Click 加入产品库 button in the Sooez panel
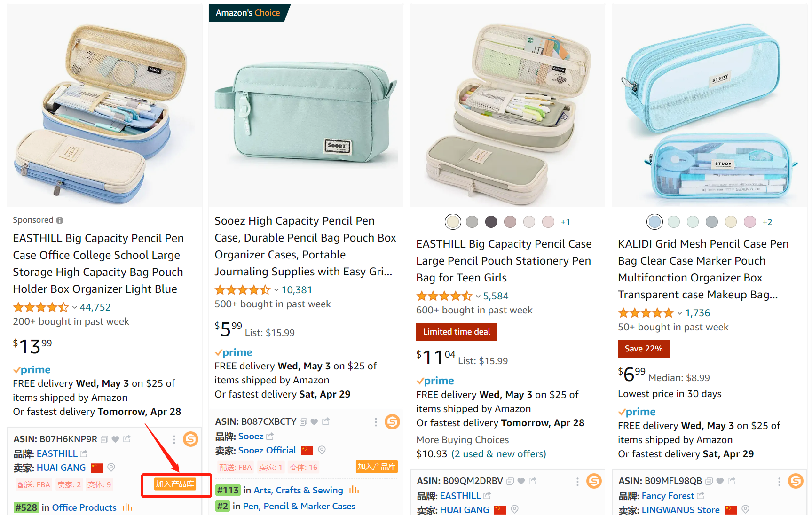Viewport: 812px width, 515px height. [x=377, y=467]
